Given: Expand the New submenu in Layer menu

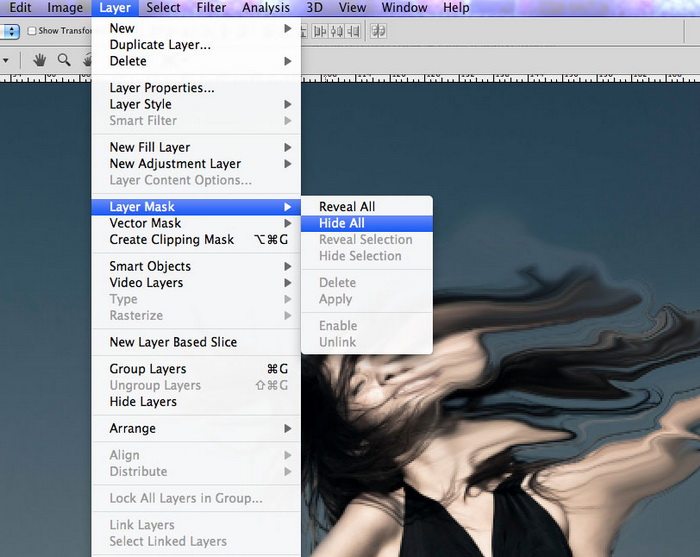Looking at the screenshot, I should pos(196,28).
